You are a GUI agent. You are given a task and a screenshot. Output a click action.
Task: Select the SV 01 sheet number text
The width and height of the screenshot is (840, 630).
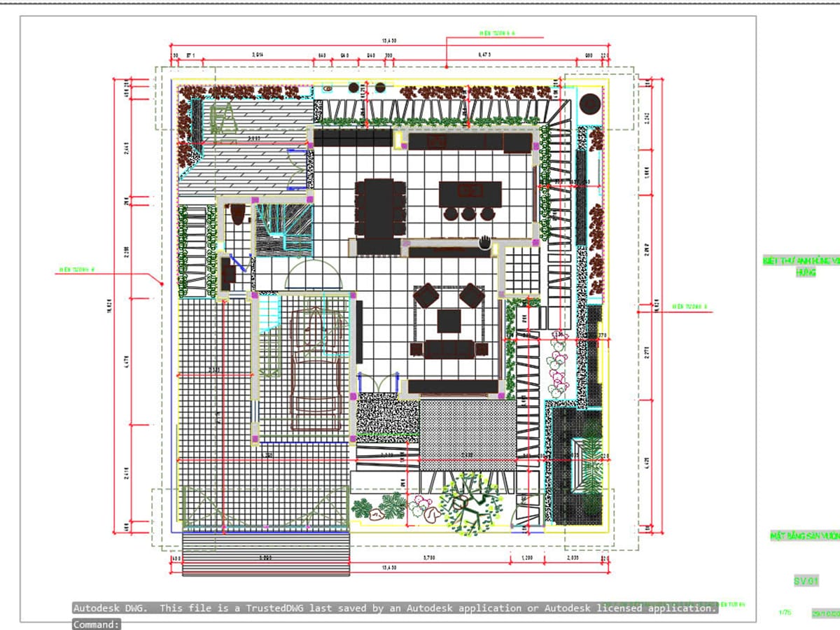click(x=805, y=581)
